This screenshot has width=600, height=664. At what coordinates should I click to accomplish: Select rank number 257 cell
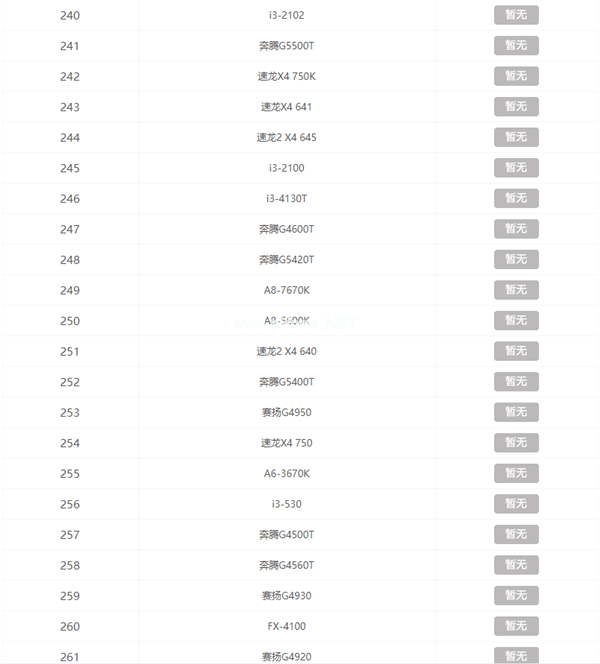(70, 535)
